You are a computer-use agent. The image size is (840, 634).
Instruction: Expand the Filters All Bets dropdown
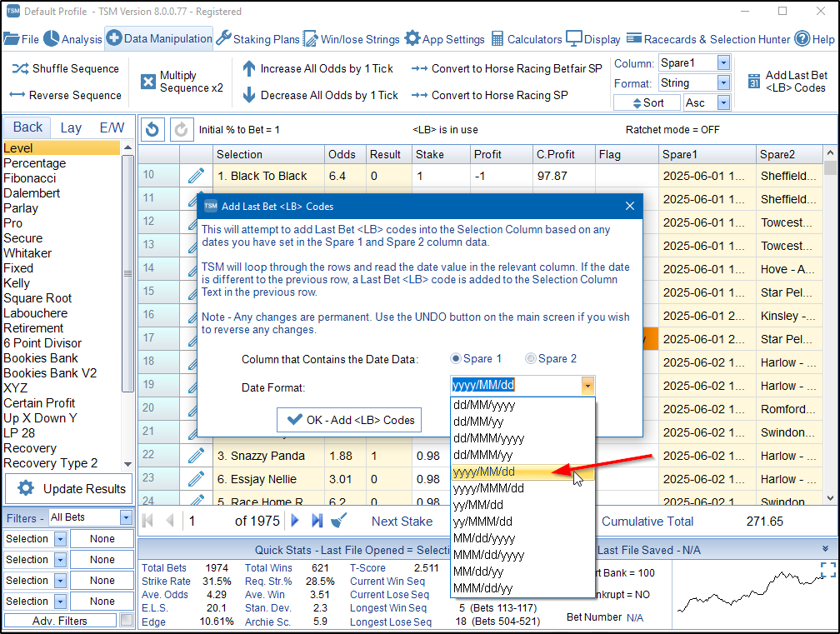125,517
